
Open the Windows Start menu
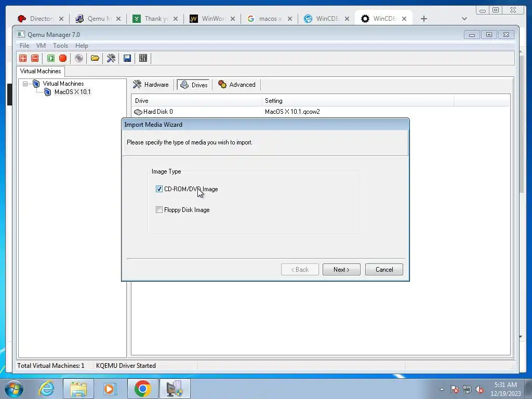click(x=14, y=389)
